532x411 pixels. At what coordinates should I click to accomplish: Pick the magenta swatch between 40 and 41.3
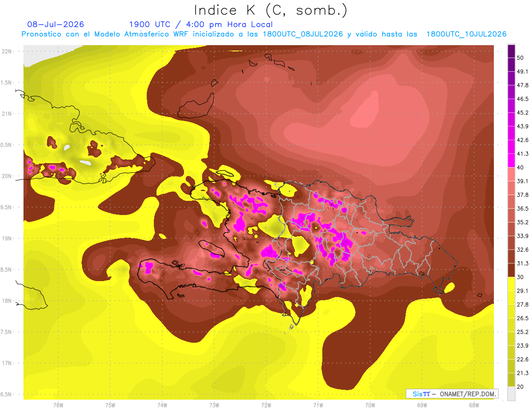point(511,160)
